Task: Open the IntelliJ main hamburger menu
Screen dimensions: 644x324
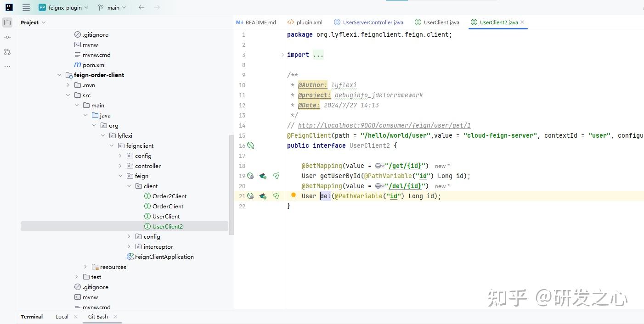Action: [26, 7]
